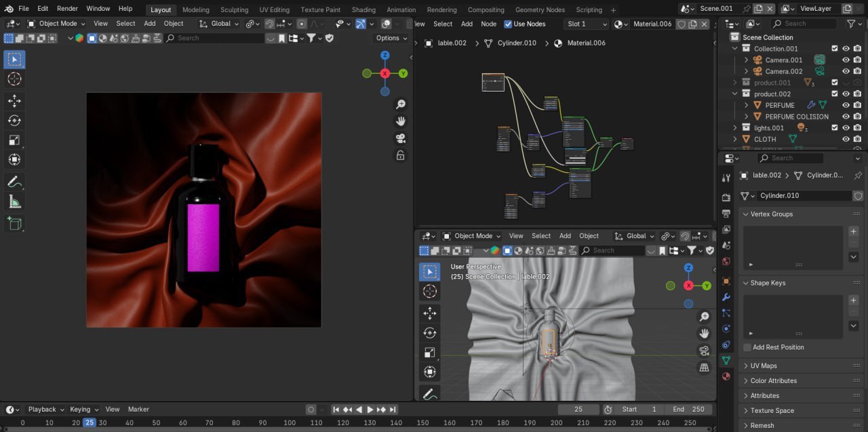Hide Camera.001 with its eye icon
The width and height of the screenshot is (868, 432).
point(846,60)
